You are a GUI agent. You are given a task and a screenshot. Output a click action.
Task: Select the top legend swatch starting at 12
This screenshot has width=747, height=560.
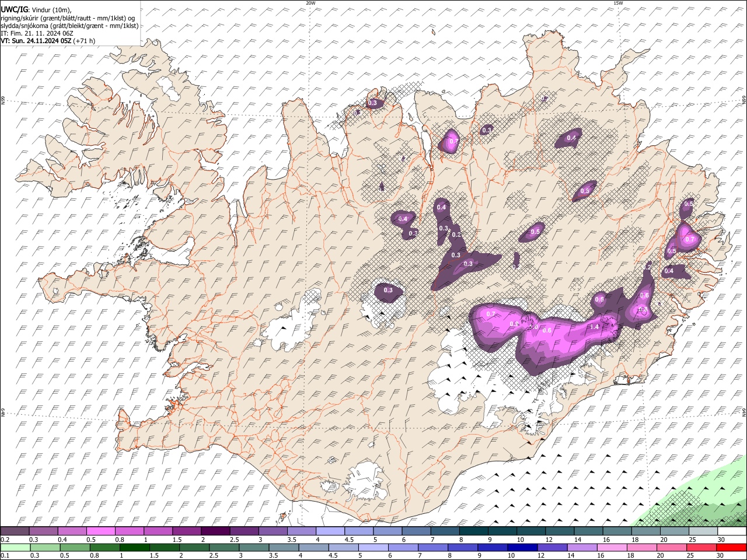point(560,531)
